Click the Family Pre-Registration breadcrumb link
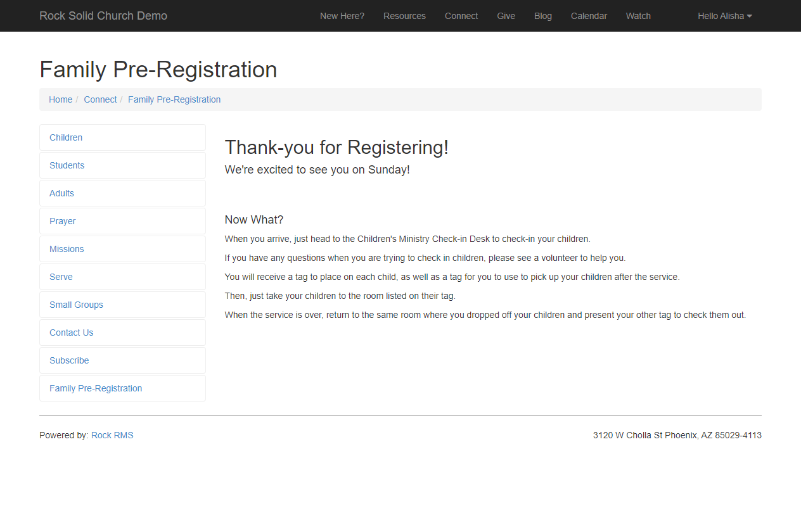Image resolution: width=801 pixels, height=532 pixels. pos(174,99)
